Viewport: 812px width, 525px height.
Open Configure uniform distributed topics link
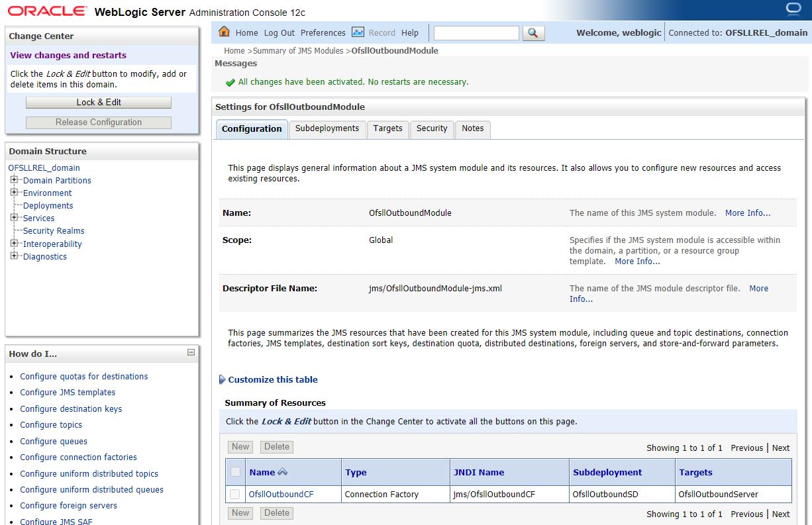89,473
